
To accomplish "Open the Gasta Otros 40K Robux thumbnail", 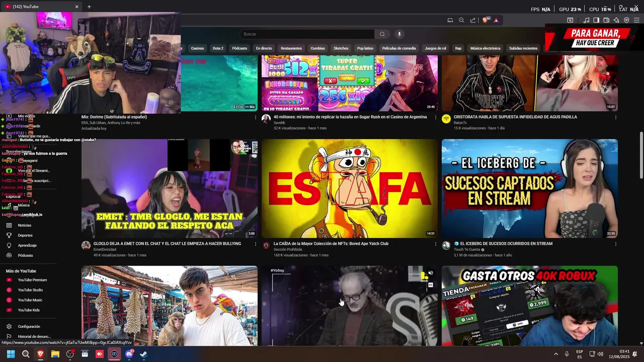I will (x=530, y=306).
